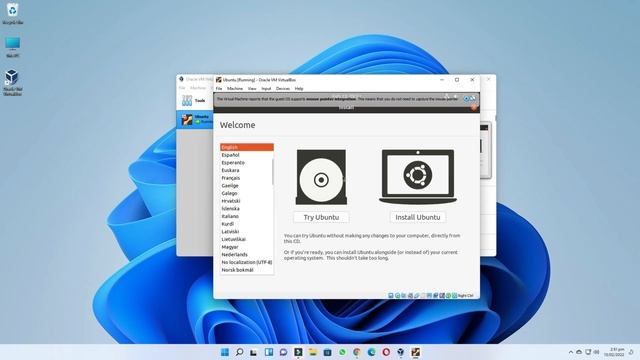
Task: Click the language list scrollbar
Action: click(273, 171)
